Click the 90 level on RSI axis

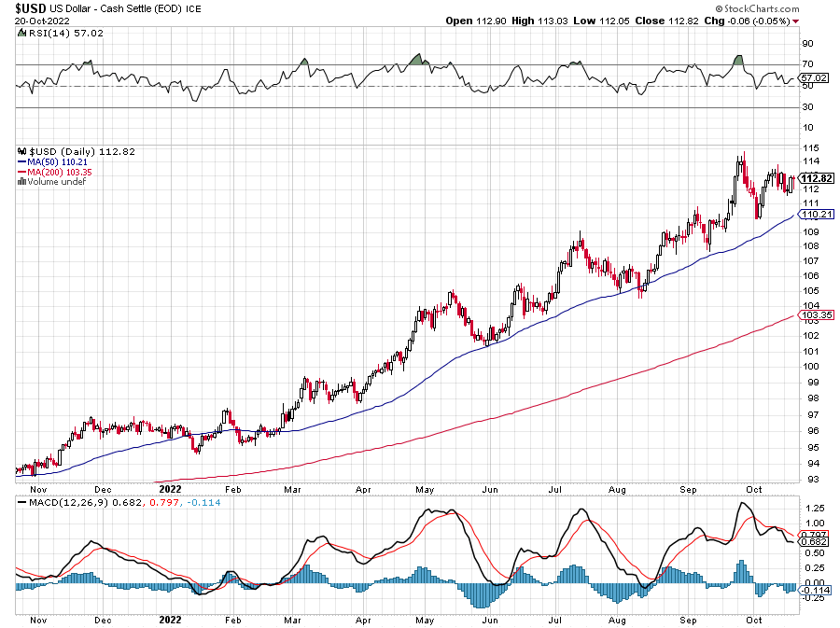pos(807,43)
